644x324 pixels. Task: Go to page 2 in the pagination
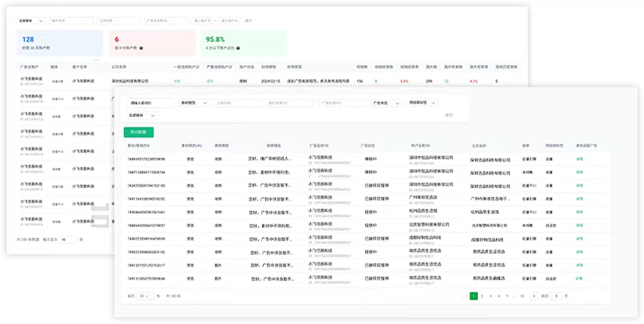pyautogui.click(x=482, y=296)
